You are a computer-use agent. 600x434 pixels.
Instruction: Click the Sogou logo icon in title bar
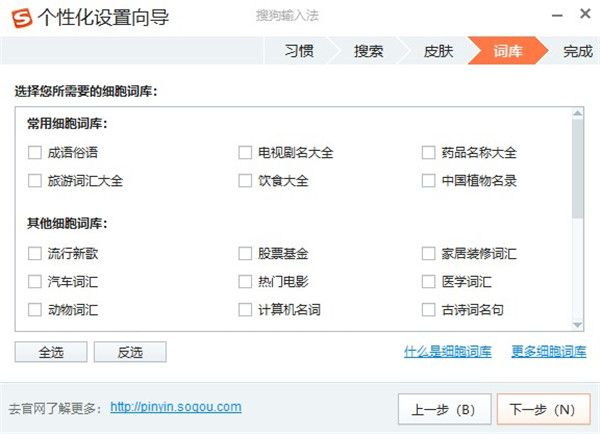coord(19,18)
